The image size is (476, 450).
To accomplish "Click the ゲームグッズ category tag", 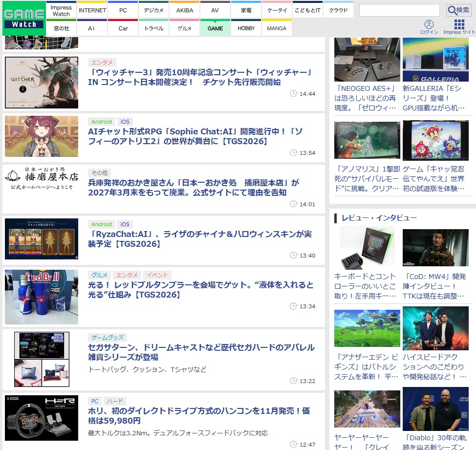I will pyautogui.click(x=108, y=338).
